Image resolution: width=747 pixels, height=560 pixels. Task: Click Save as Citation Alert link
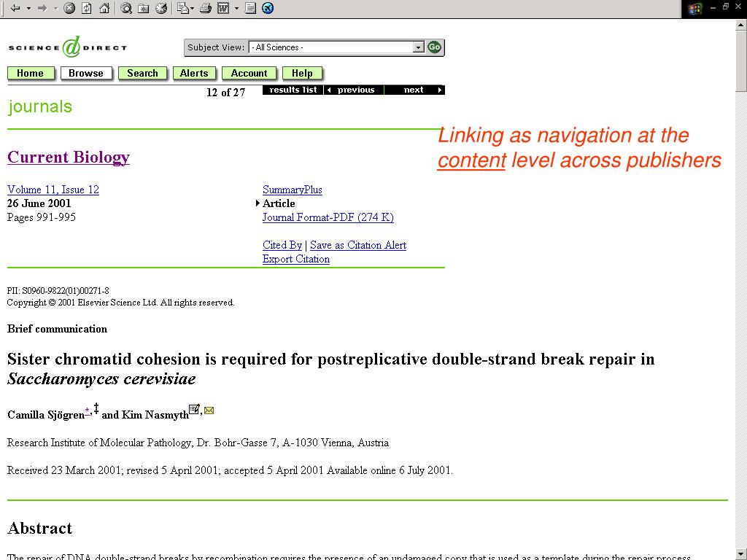358,245
